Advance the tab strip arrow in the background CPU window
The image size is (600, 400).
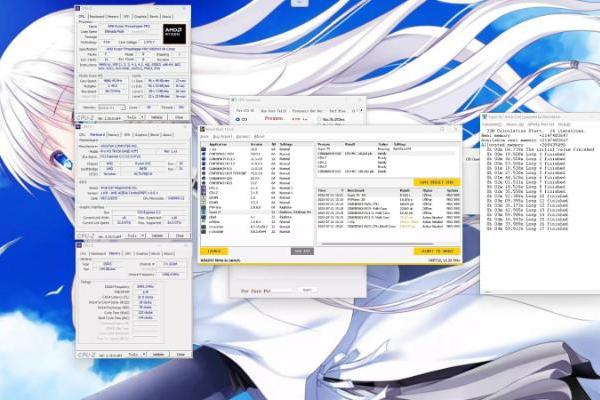(362, 111)
